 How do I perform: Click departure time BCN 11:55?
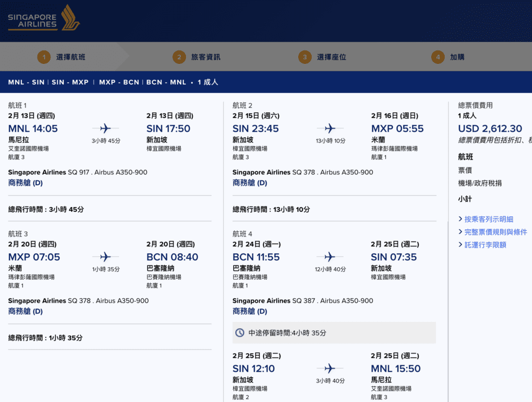tap(256, 257)
